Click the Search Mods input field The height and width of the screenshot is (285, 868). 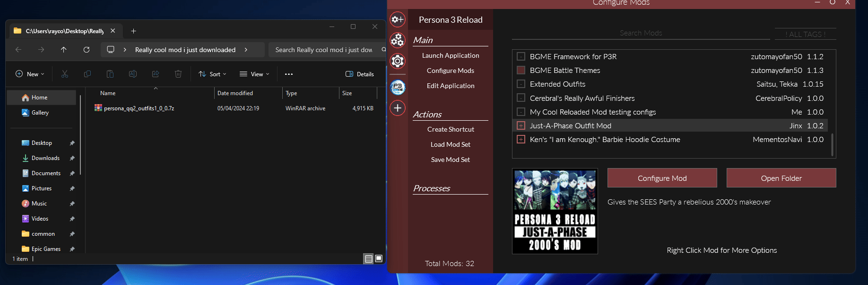click(x=641, y=33)
